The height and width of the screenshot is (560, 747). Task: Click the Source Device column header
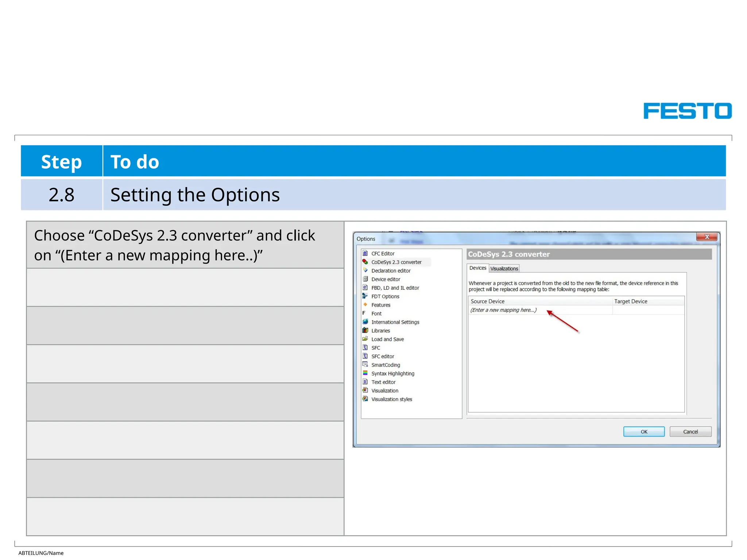(x=540, y=301)
